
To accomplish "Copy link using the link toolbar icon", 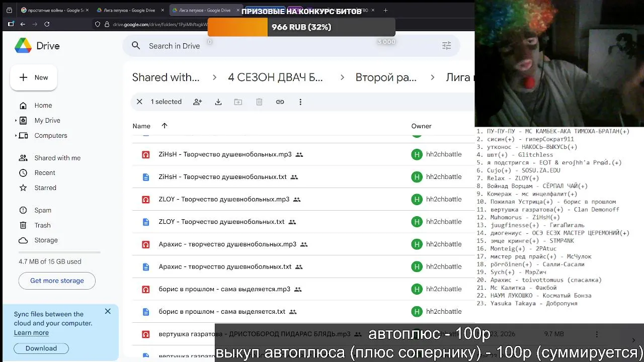I will [x=280, y=102].
